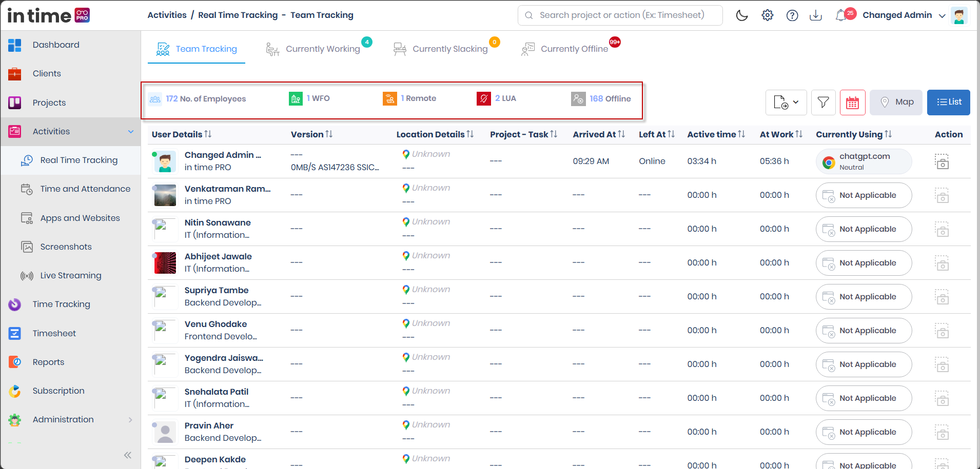980x469 pixels.
Task: Click screenshot action icon for Changed Admin
Action: point(942,161)
